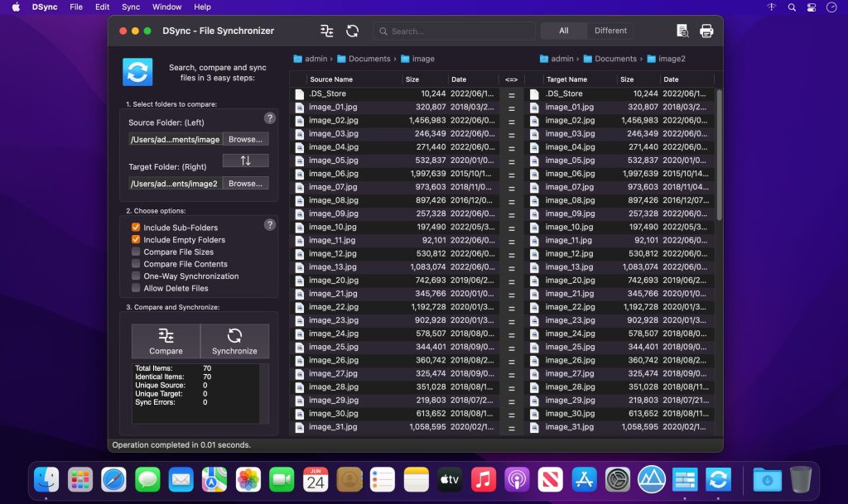
Task: Click the help question mark beside Source Folder
Action: click(269, 118)
